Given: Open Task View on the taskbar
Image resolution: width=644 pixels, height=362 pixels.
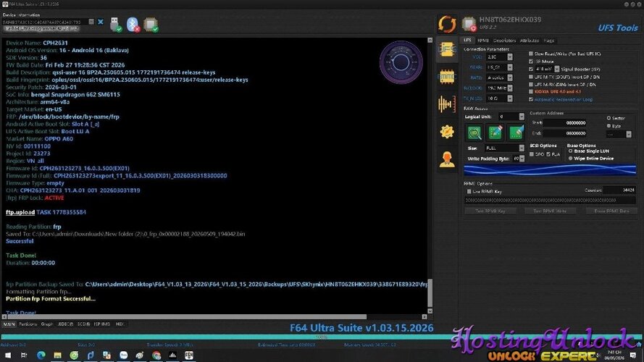Looking at the screenshot, I should pyautogui.click(x=24, y=355).
